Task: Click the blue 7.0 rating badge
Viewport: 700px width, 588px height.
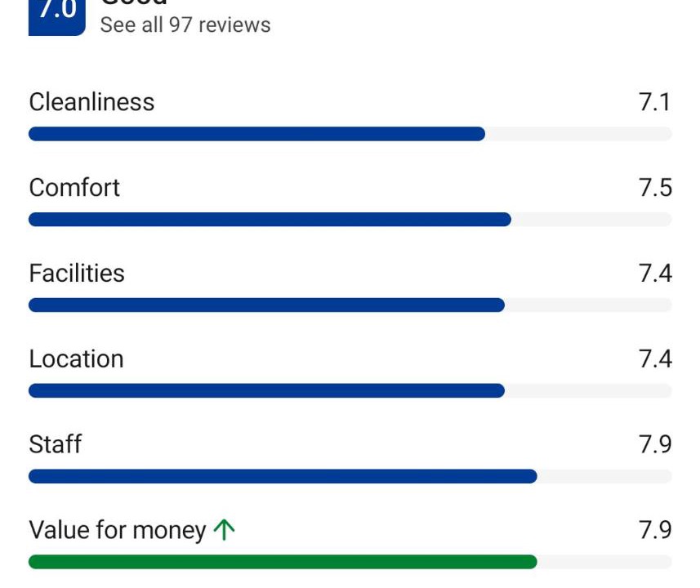Action: pos(56,16)
